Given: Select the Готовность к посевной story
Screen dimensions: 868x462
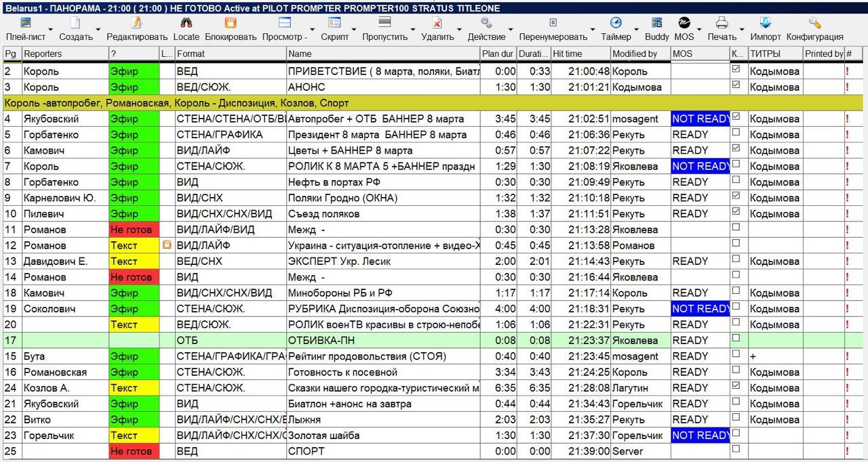Looking at the screenshot, I should click(x=342, y=372).
